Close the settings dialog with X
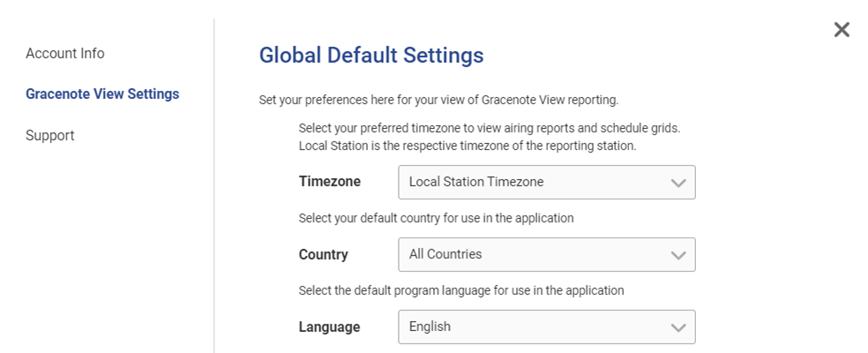The image size is (868, 353). 842,30
